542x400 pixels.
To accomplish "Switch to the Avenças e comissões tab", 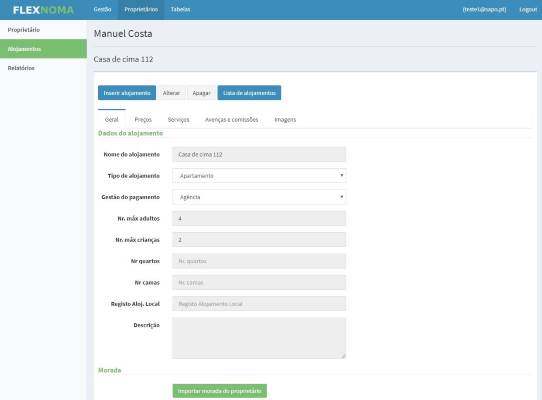I will point(232,119).
